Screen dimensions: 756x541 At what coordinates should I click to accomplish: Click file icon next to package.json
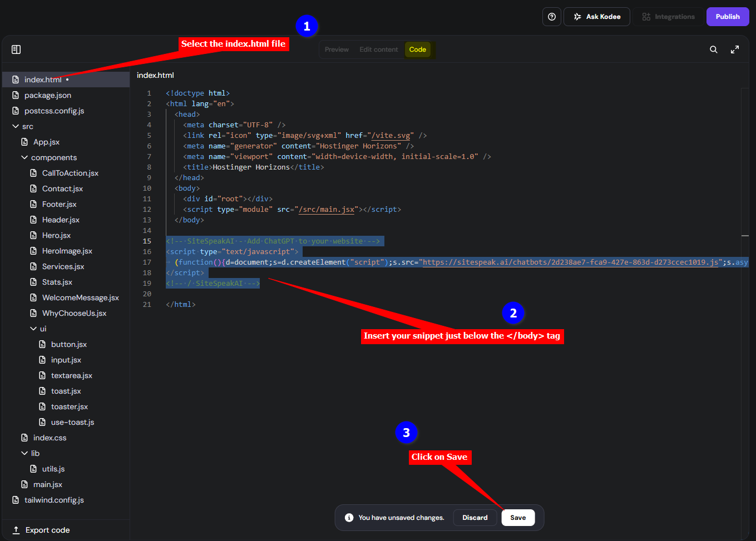(16, 95)
